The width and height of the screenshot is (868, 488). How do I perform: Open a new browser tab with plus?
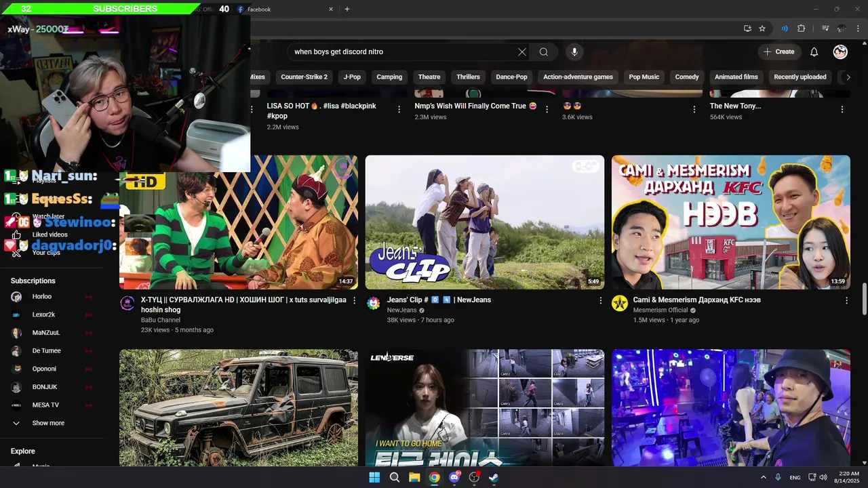point(347,9)
